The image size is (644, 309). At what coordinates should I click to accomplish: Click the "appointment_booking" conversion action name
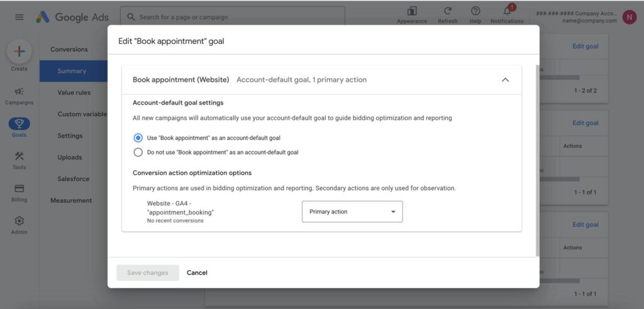coord(180,212)
